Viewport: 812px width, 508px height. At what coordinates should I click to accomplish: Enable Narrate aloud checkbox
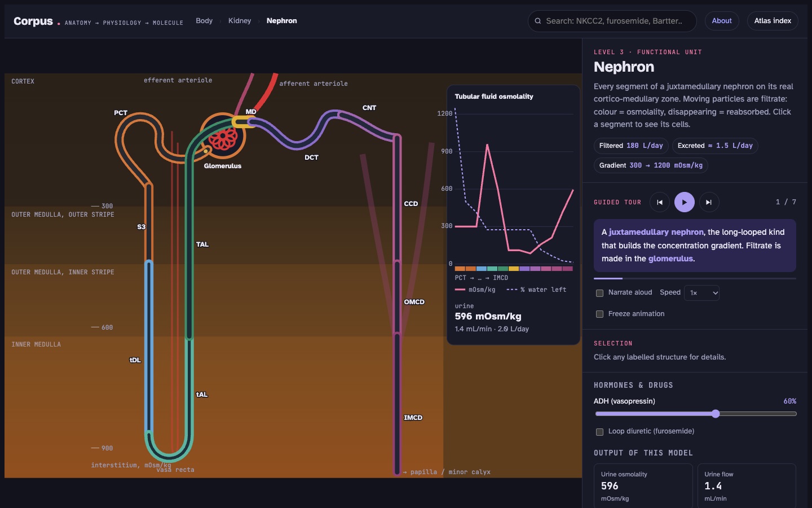coord(600,293)
